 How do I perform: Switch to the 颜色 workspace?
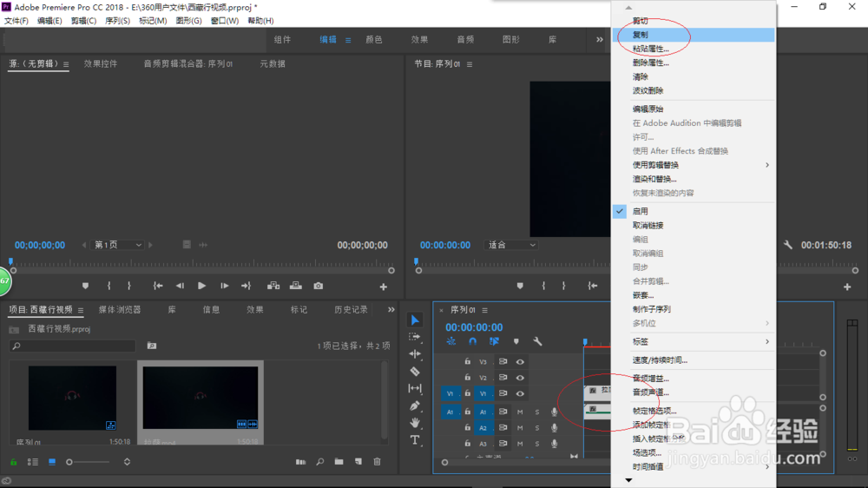[x=374, y=39]
